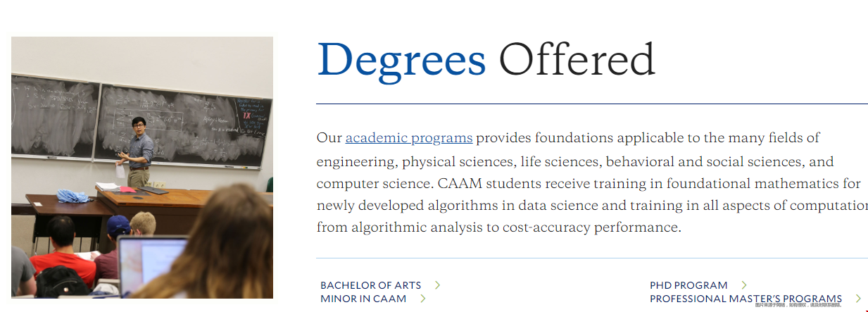This screenshot has height=312, width=868.
Task: Click the chevron next to Minor in CAAM
Action: click(x=423, y=299)
